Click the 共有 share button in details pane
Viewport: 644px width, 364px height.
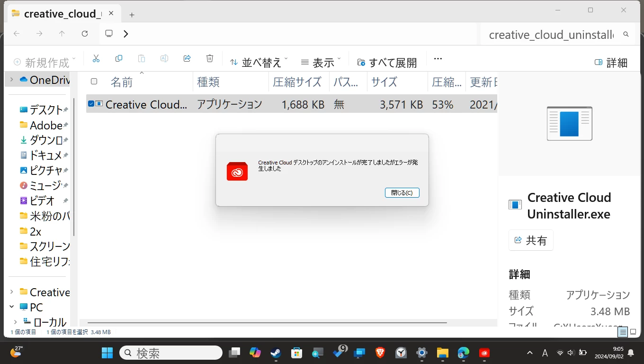pyautogui.click(x=531, y=240)
